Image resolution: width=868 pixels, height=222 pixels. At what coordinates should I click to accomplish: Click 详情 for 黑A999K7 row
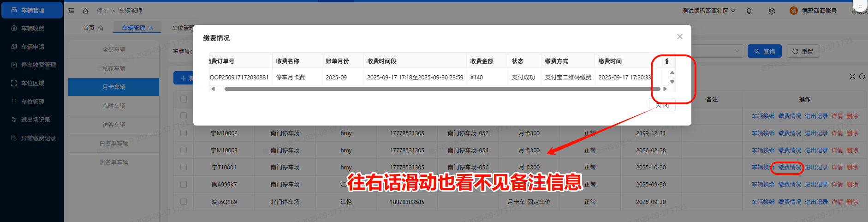837,184
